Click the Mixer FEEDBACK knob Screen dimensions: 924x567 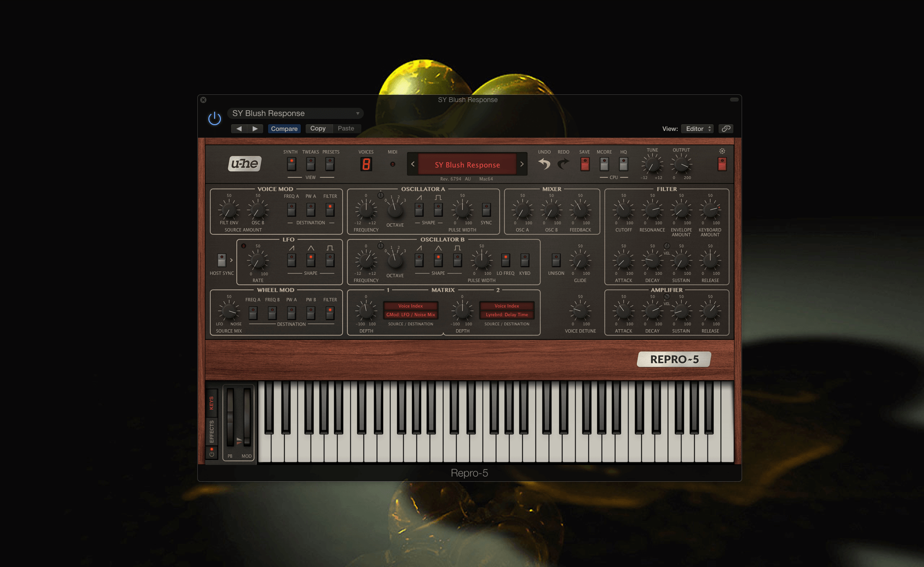[580, 210]
